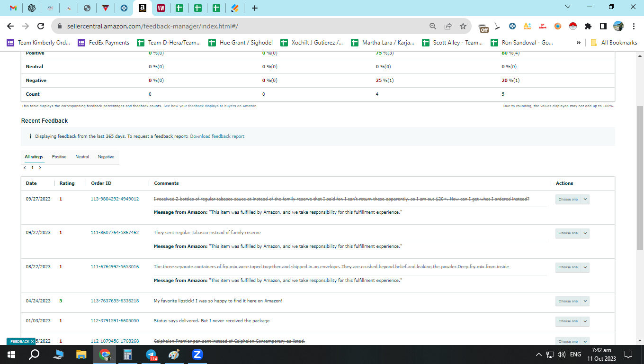Image resolution: width=644 pixels, height=364 pixels.
Task: Open the 'Off' bucket extension icon
Action: click(483, 27)
